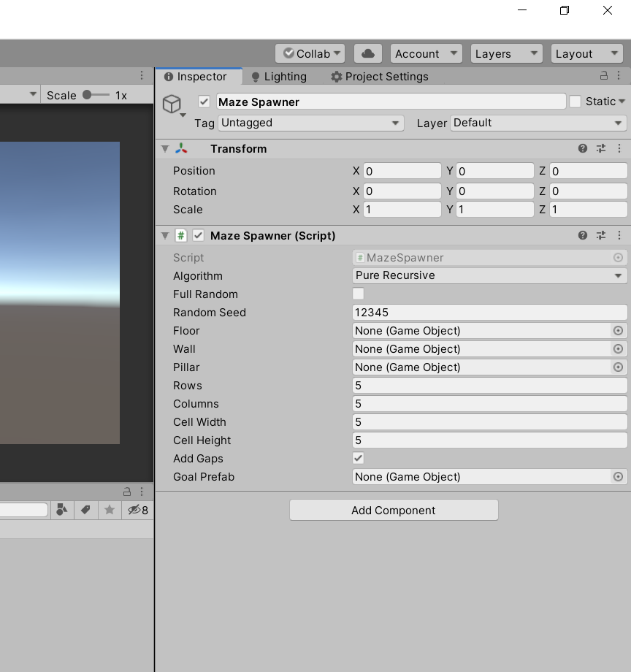This screenshot has height=672, width=631.
Task: Open Transform component help reference
Action: pyautogui.click(x=583, y=148)
